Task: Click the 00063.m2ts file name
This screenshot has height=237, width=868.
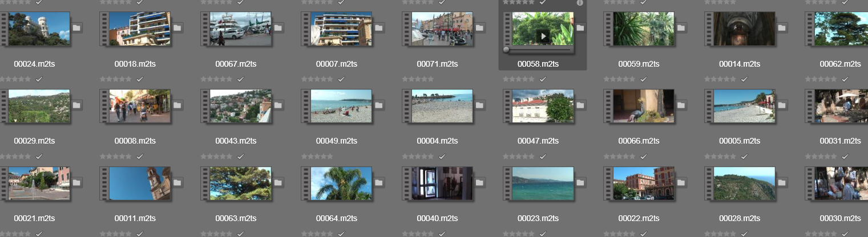Action: click(236, 218)
